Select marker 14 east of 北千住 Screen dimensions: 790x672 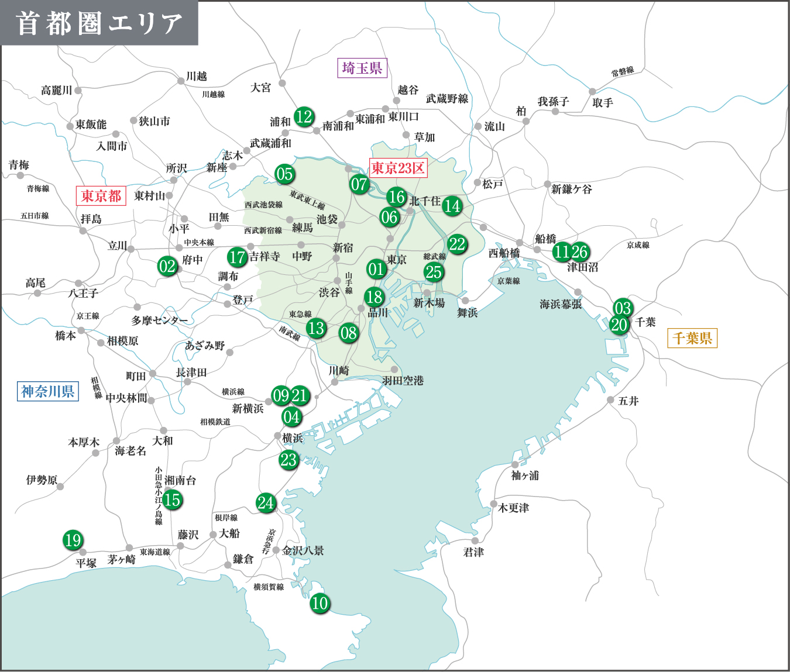point(452,206)
